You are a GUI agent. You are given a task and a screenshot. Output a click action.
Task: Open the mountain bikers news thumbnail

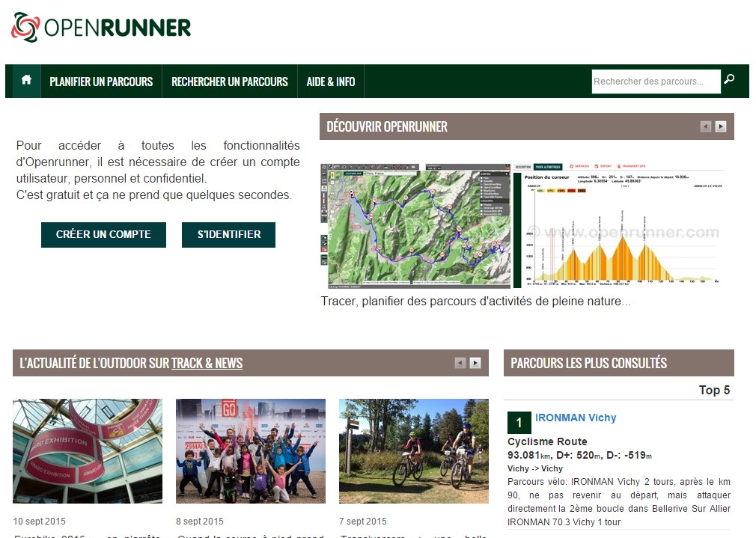[413, 450]
